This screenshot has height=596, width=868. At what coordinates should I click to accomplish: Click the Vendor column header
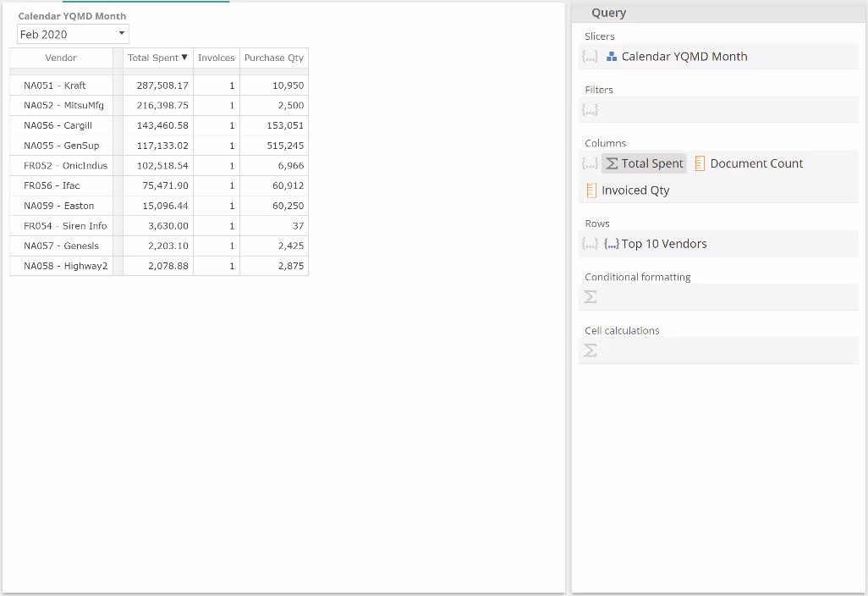pyautogui.click(x=61, y=58)
